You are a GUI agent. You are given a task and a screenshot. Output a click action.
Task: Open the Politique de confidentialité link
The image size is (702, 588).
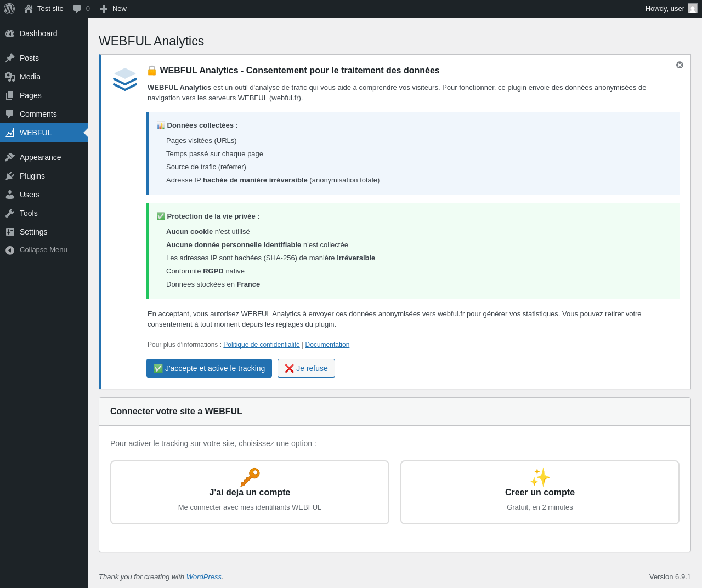tap(262, 345)
